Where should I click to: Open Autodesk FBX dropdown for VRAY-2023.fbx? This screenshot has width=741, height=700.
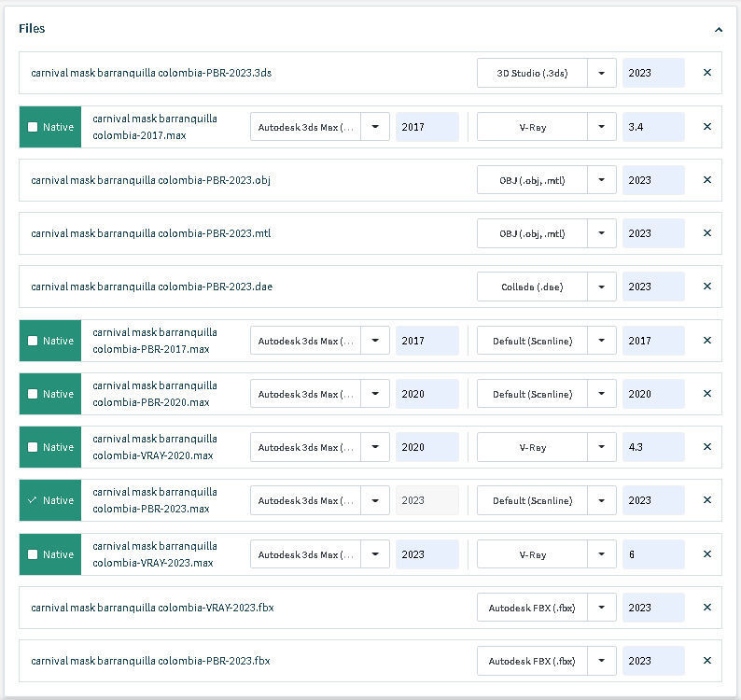point(602,608)
